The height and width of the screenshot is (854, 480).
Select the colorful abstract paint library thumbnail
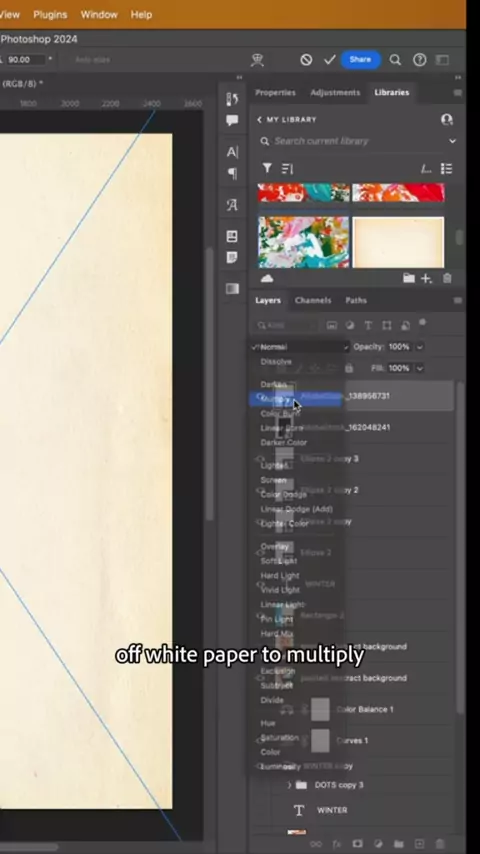pos(303,242)
